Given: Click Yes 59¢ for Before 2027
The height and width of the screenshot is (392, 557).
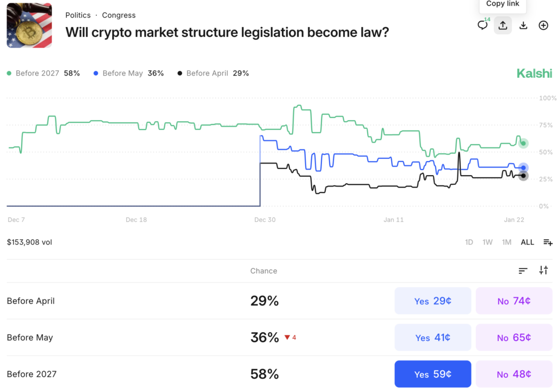Looking at the screenshot, I should [432, 374].
